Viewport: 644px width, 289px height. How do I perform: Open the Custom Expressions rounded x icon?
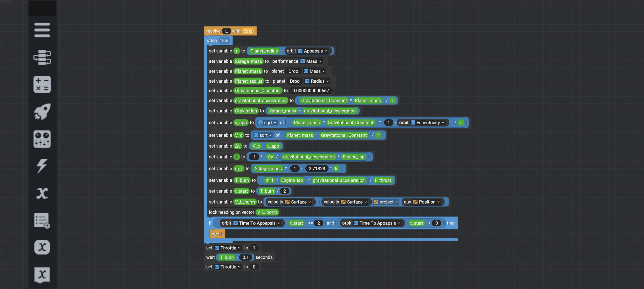pyautogui.click(x=42, y=247)
